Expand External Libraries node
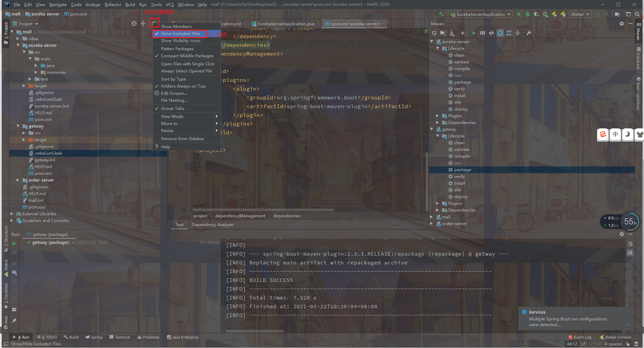644x348 pixels. pos(12,214)
